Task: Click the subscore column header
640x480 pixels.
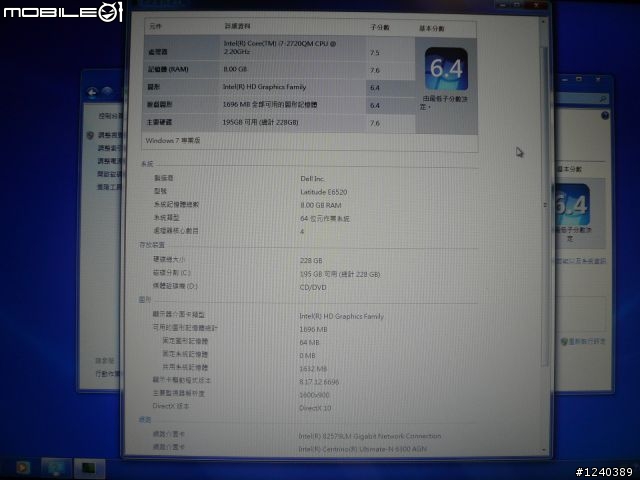Action: (380, 27)
